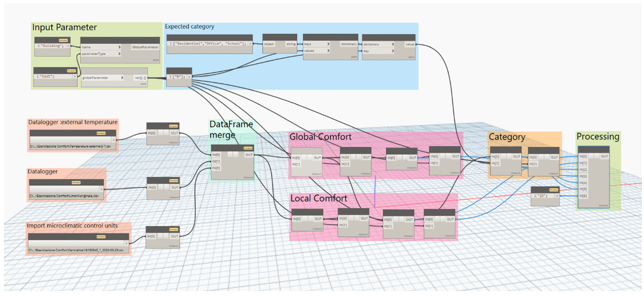Expand the parameterType input port chevron
This screenshot has height=296, width=644.
[120, 54]
